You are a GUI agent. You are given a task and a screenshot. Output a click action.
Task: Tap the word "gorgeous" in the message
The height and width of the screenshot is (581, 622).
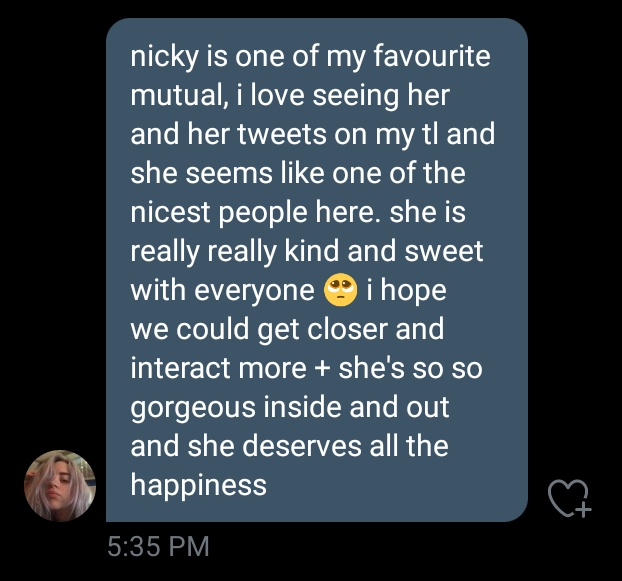click(x=193, y=408)
